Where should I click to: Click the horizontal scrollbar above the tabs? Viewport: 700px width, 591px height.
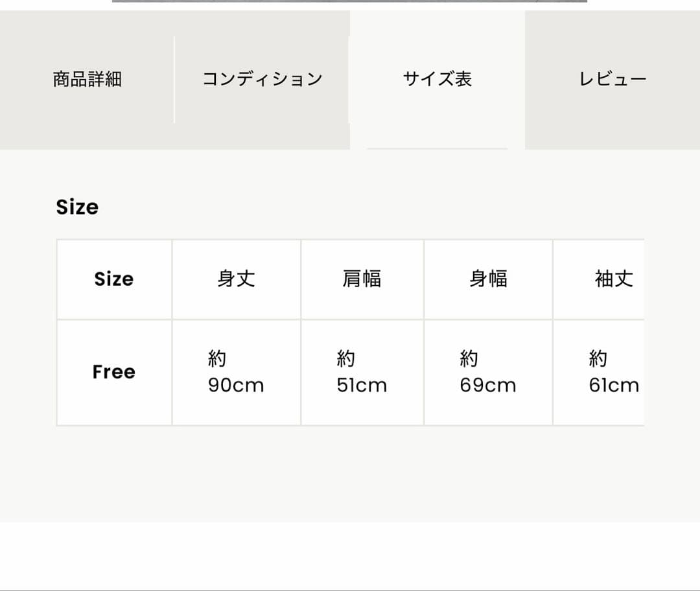click(350, 4)
